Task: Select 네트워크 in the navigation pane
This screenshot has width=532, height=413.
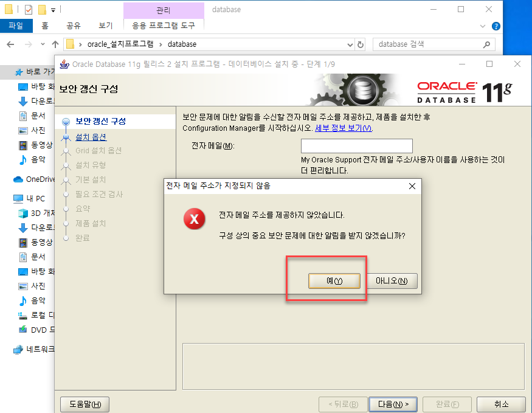Action: coord(33,349)
